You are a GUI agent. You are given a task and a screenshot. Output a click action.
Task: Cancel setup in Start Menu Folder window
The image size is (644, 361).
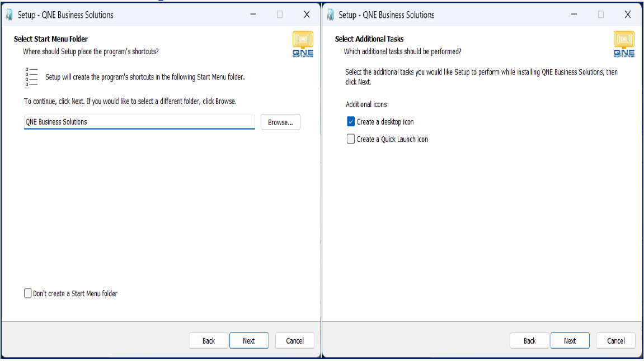(295, 340)
